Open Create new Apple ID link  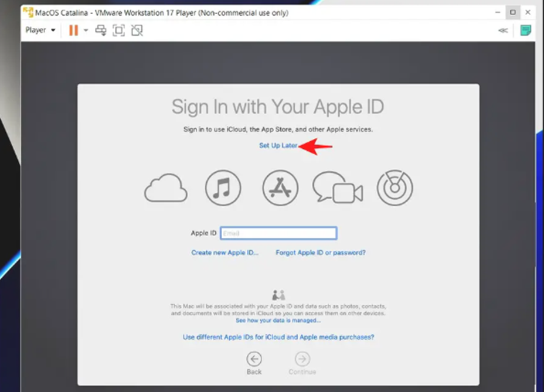point(225,253)
